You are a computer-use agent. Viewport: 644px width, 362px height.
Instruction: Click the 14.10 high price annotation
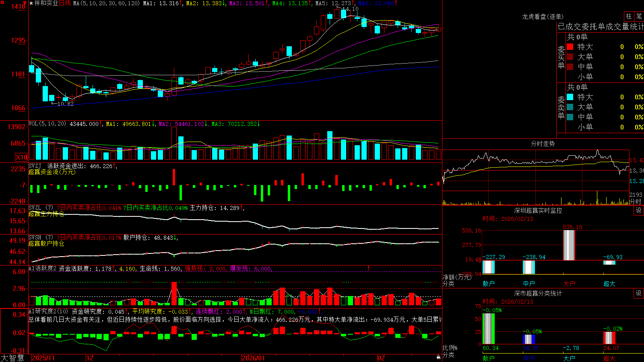[x=350, y=9]
